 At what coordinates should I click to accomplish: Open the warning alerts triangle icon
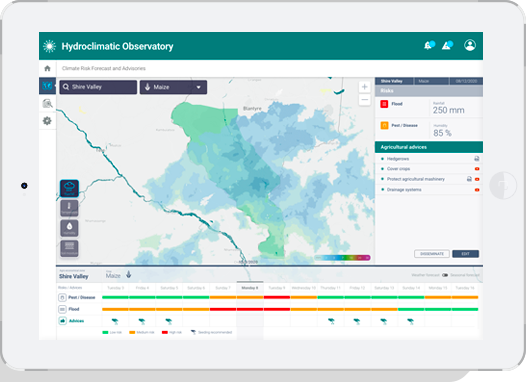pos(447,46)
